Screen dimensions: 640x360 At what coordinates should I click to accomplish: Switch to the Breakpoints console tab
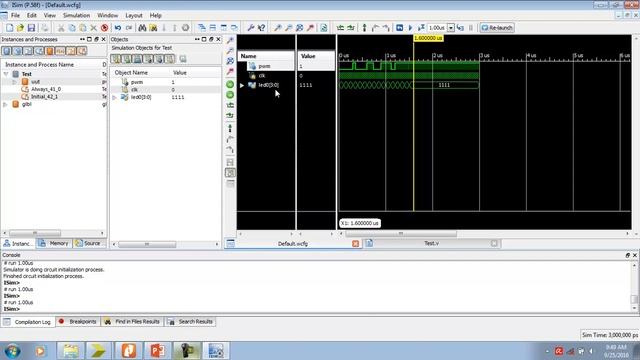[x=78, y=322]
